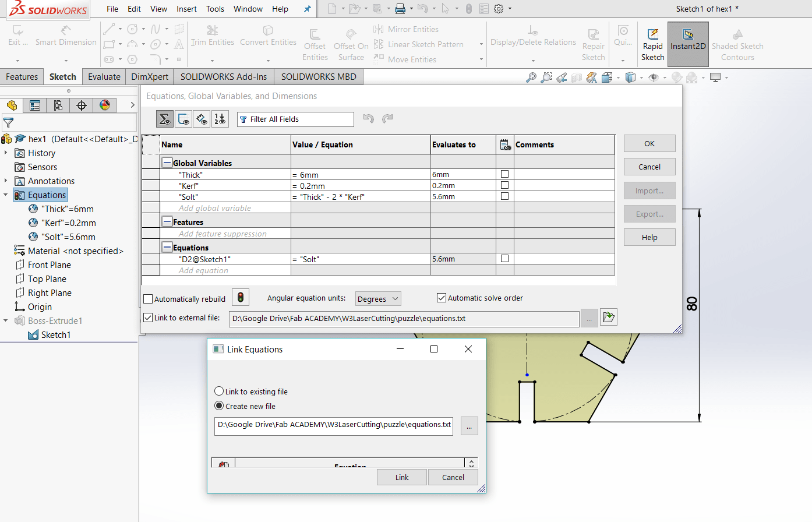This screenshot has width=812, height=522.
Task: Click the Link Equations file path field
Action: click(x=334, y=426)
